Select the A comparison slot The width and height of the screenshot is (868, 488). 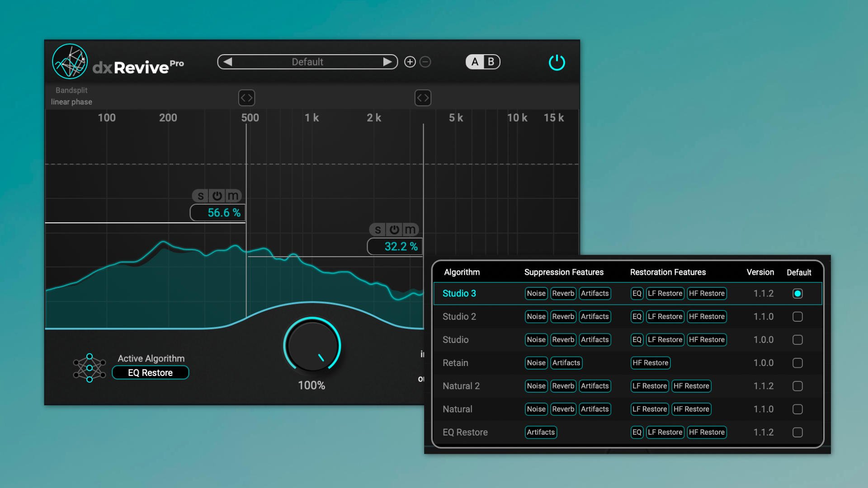click(474, 62)
